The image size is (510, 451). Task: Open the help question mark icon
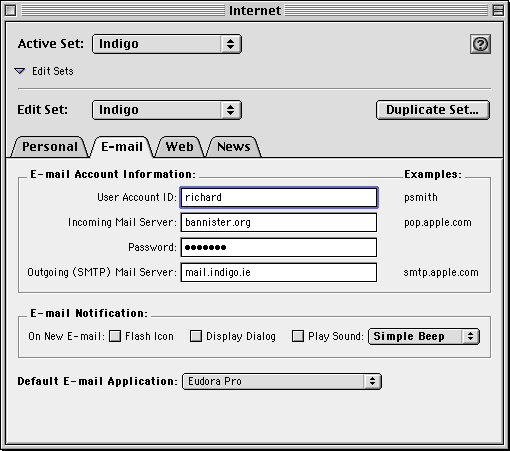coord(480,44)
